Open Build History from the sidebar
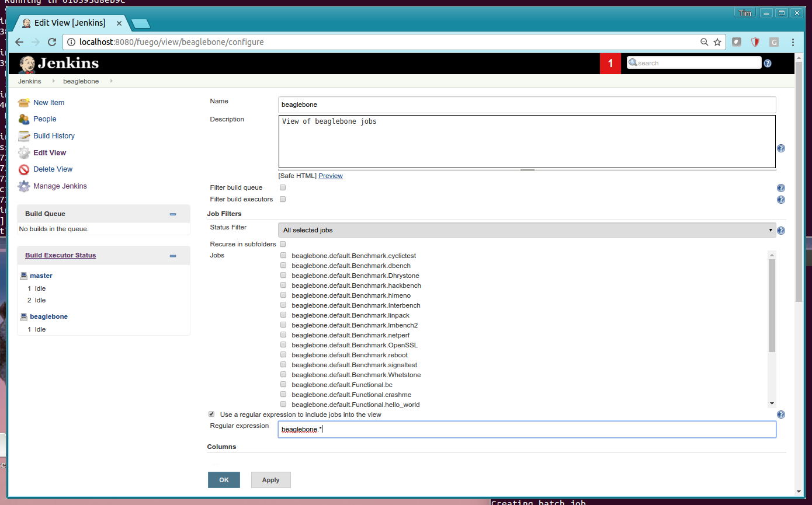 54,136
